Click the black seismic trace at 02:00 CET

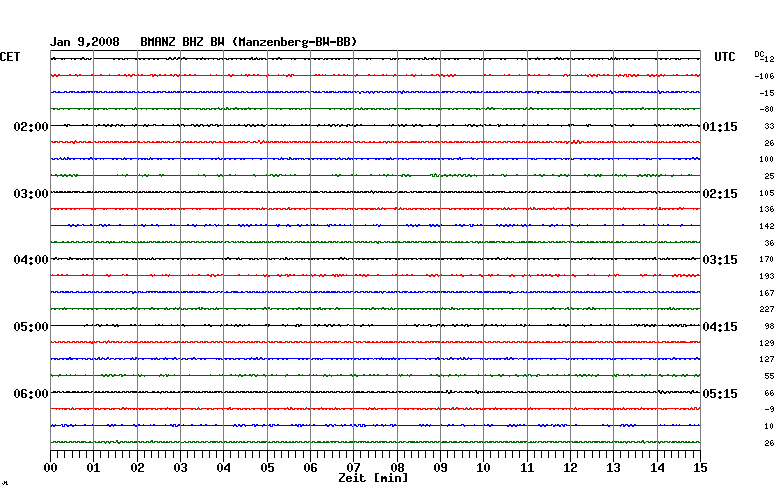(375, 125)
